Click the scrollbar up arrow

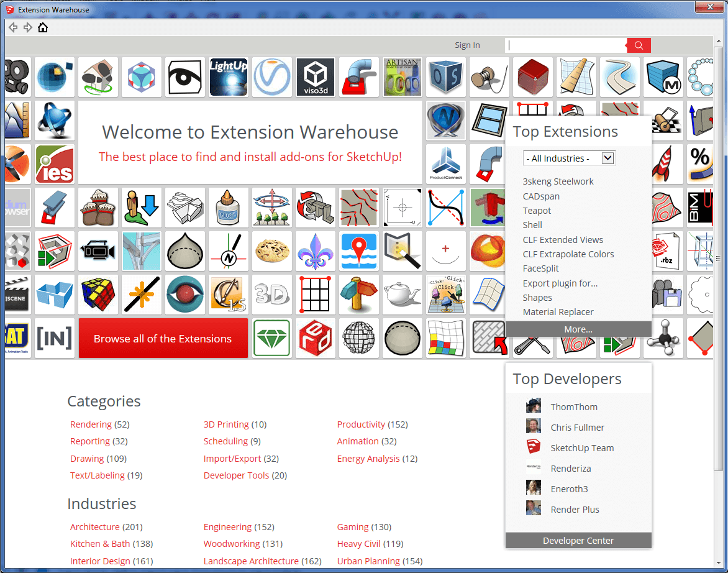pyautogui.click(x=719, y=41)
